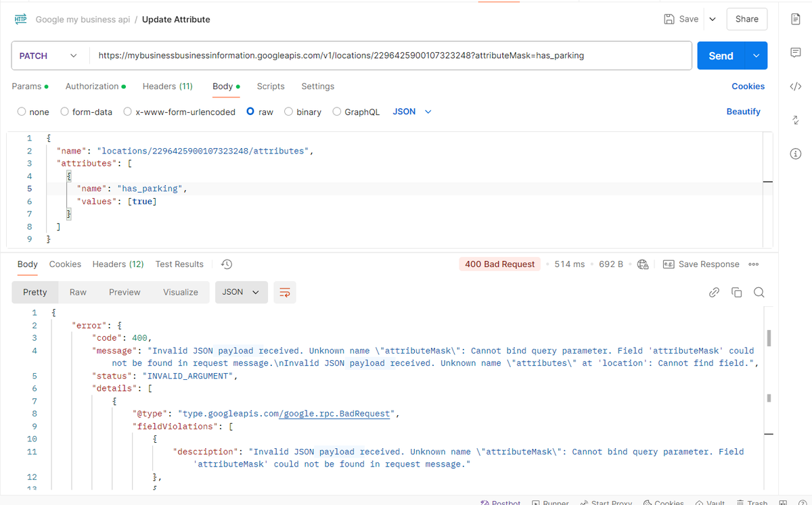
Task: Click the Beautify link
Action: coord(744,112)
